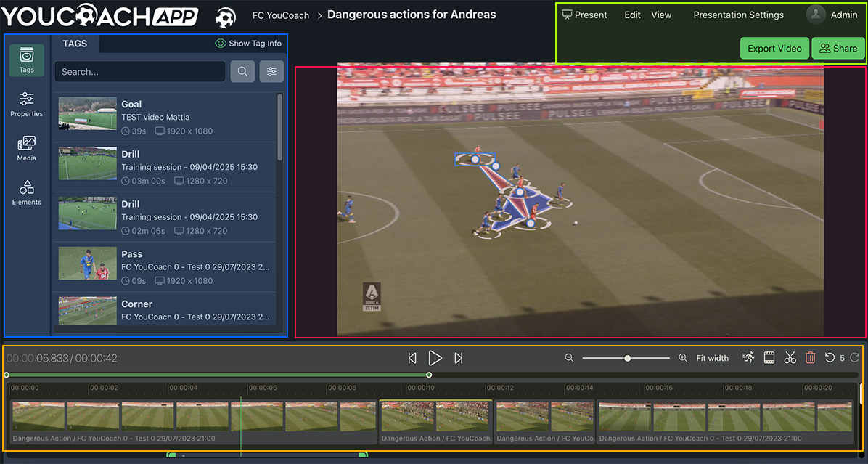This screenshot has height=464, width=868.
Task: Select the first Dangerous Action timeline clip
Action: coord(194,422)
